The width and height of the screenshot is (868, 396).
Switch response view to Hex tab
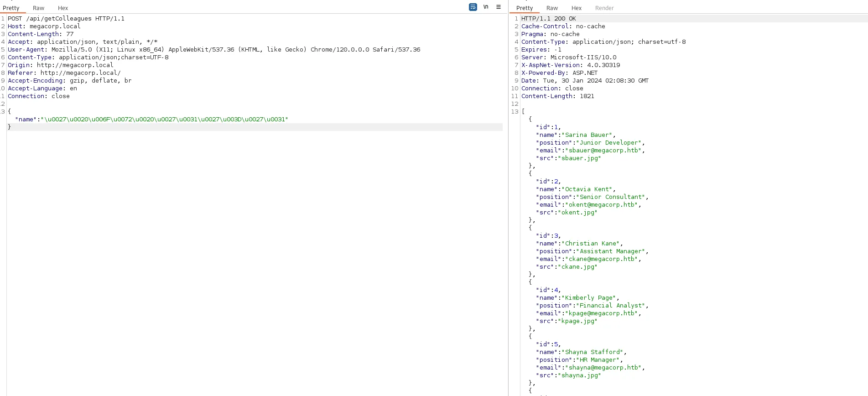[x=577, y=8]
